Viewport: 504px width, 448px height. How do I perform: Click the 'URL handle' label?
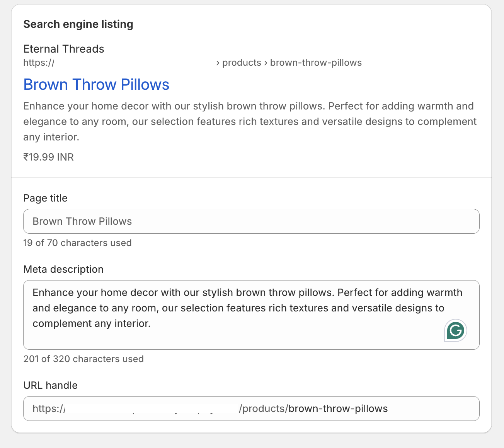[x=51, y=385]
